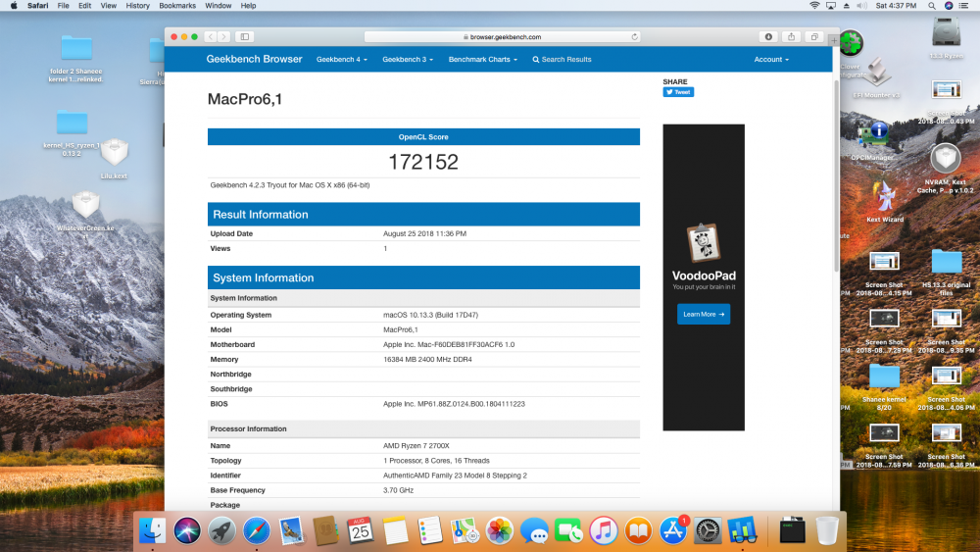This screenshot has width=980, height=552.
Task: Open the View menu
Action: tap(109, 6)
